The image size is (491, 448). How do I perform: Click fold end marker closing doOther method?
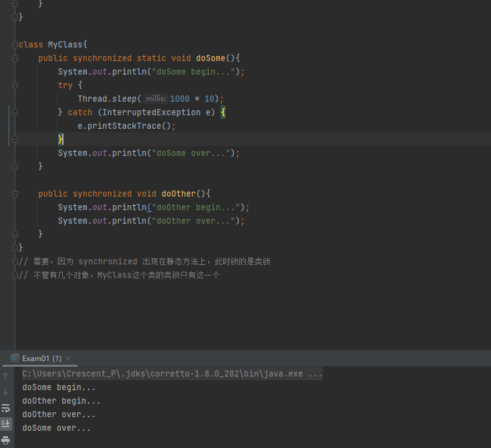(x=15, y=234)
